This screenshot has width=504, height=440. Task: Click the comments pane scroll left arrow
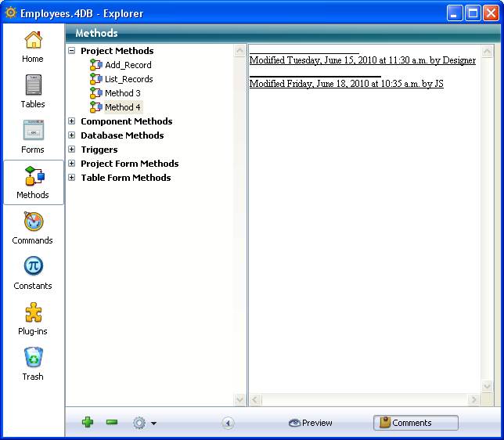256,399
